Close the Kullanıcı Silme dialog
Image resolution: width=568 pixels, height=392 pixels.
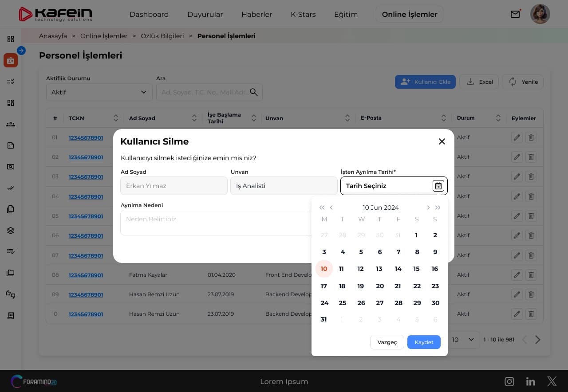point(442,141)
